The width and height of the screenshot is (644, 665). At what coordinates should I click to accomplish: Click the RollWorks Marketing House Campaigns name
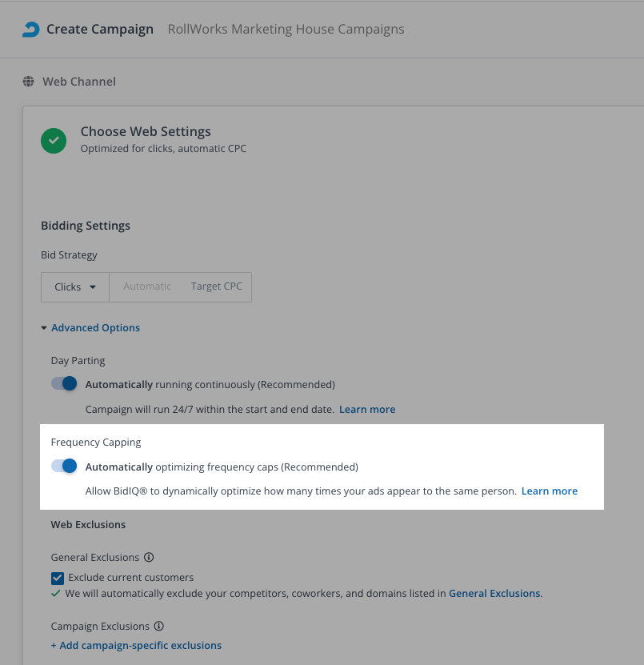point(286,30)
